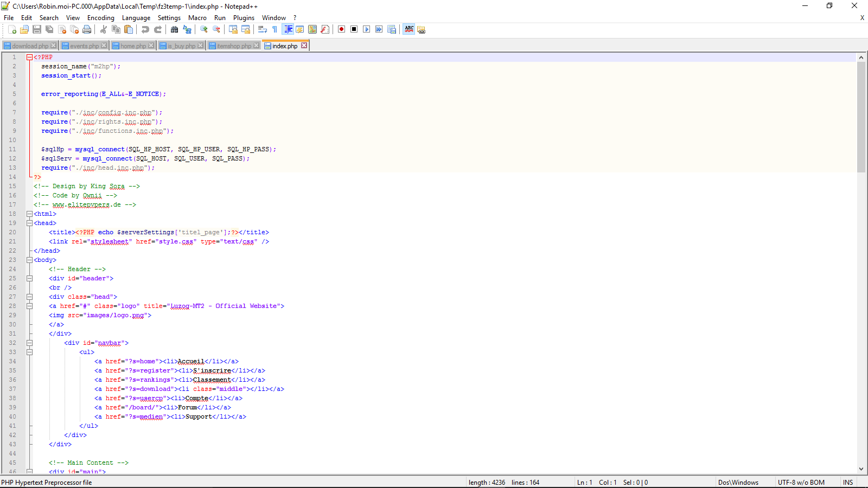Open the User Defined Language dialog icon
868x488 pixels.
(x=299, y=29)
